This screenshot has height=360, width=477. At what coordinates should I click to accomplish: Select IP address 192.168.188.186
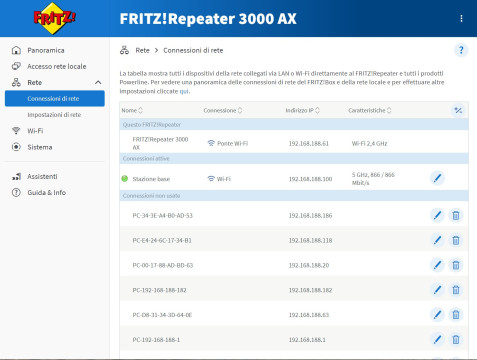point(310,215)
